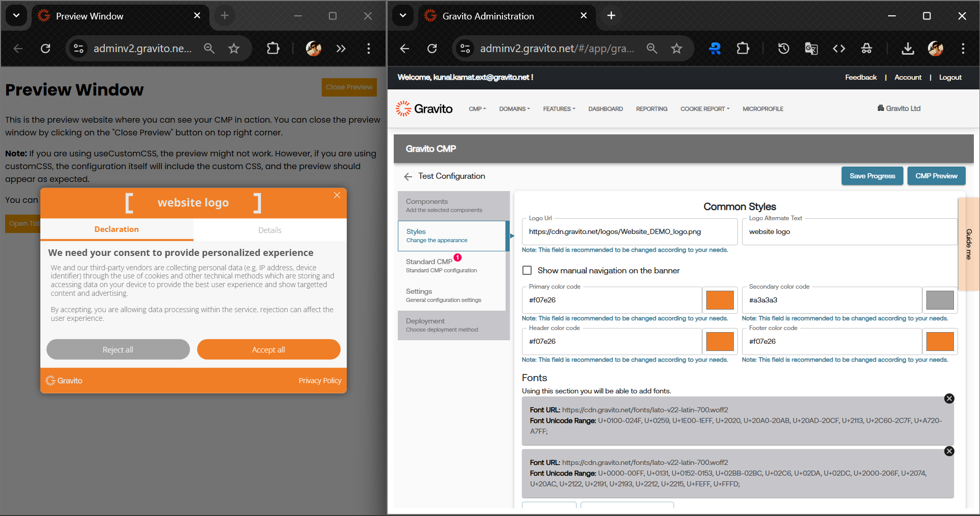Open the translate icon in right browser toolbar
Viewport: 980px width, 516px height.
811,49
